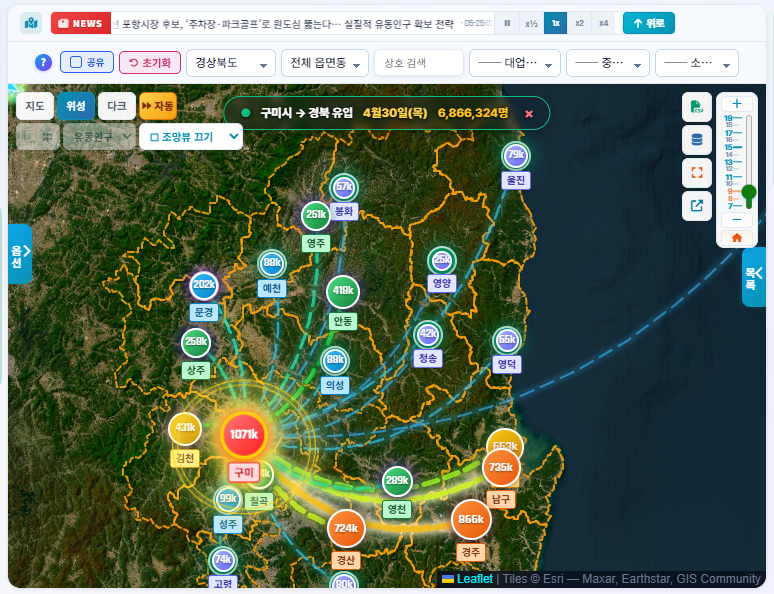This screenshot has width=774, height=594.
Task: Click the map logo icon beside NEWS
Action: pos(31,23)
